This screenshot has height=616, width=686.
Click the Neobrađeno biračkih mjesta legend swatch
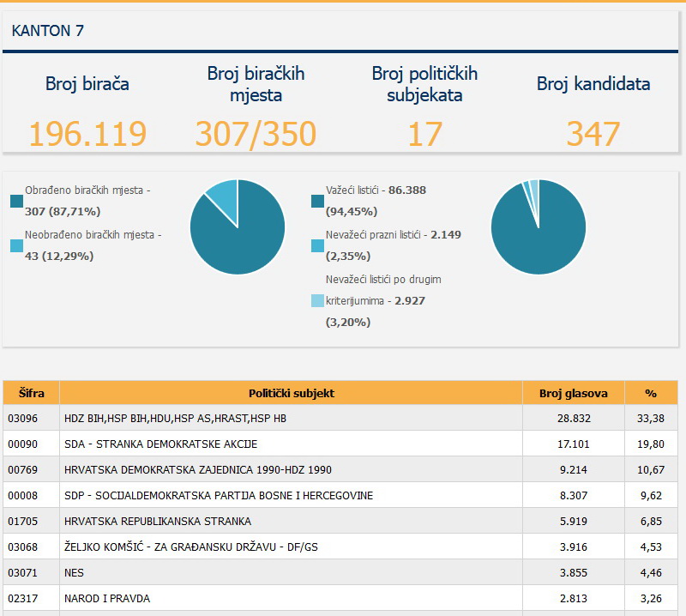click(x=16, y=245)
